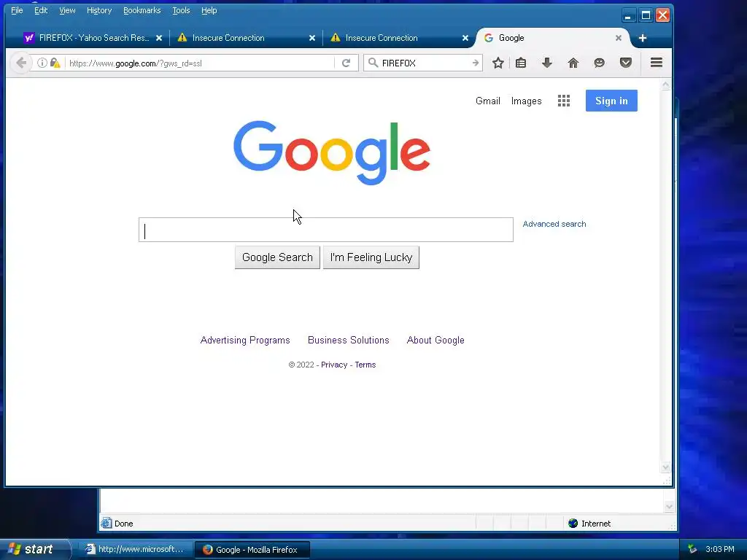Click the Google Search button

[277, 257]
